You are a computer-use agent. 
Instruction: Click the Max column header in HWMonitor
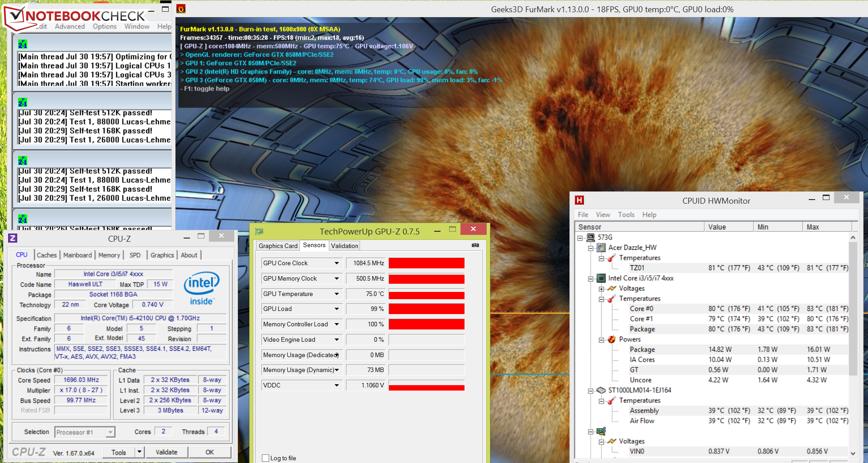[x=827, y=227]
